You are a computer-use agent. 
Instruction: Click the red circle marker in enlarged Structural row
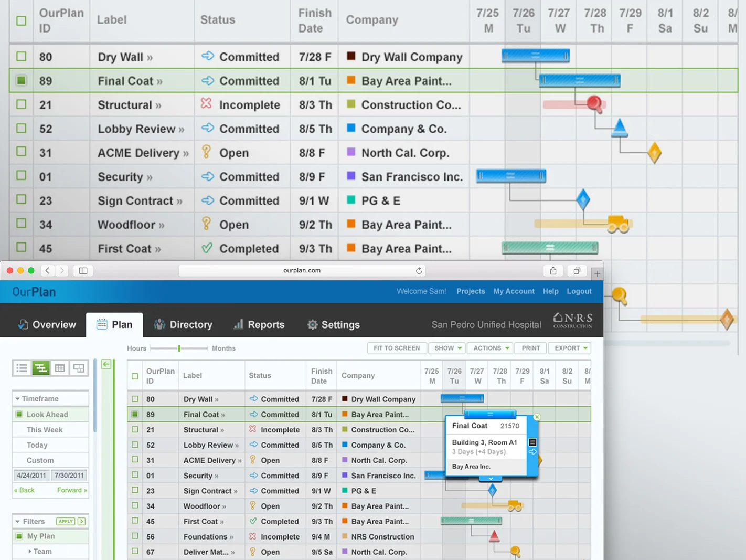[x=594, y=103]
